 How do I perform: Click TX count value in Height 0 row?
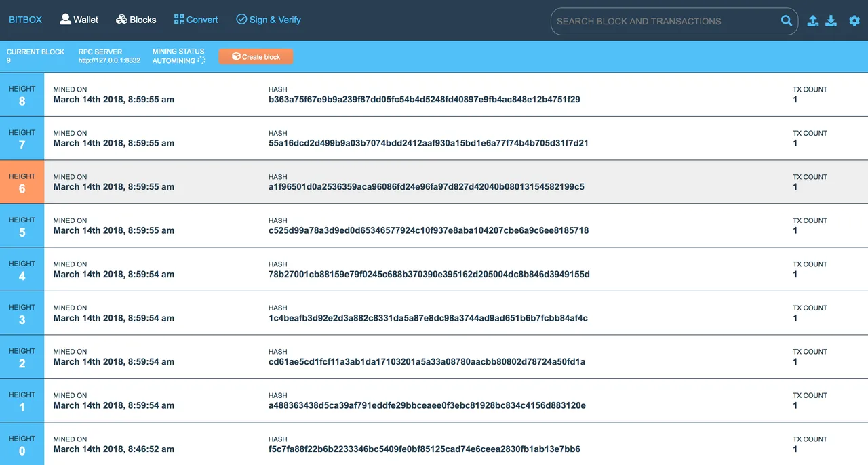coord(795,449)
